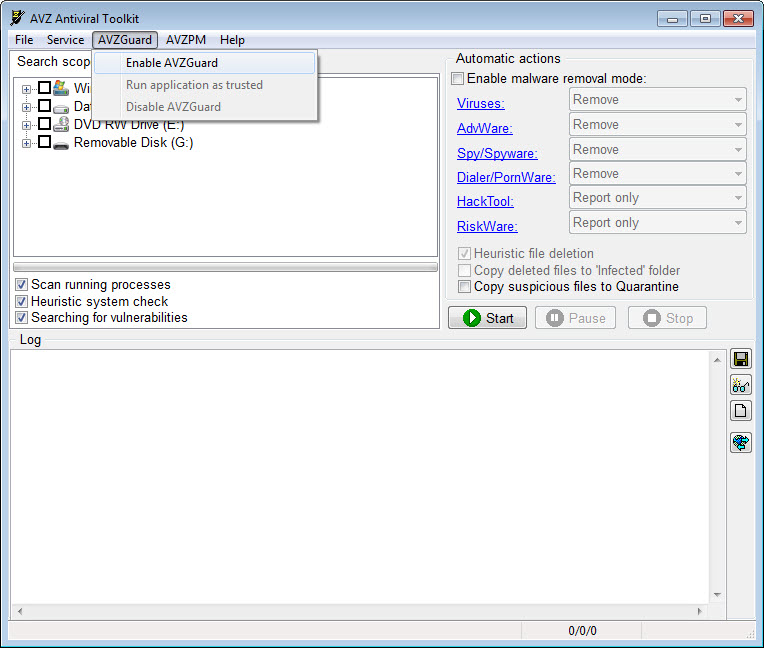Viewport: 764px width, 648px height.
Task: Check the Windows drive checkbox in the tree
Action: pyautogui.click(x=44, y=87)
